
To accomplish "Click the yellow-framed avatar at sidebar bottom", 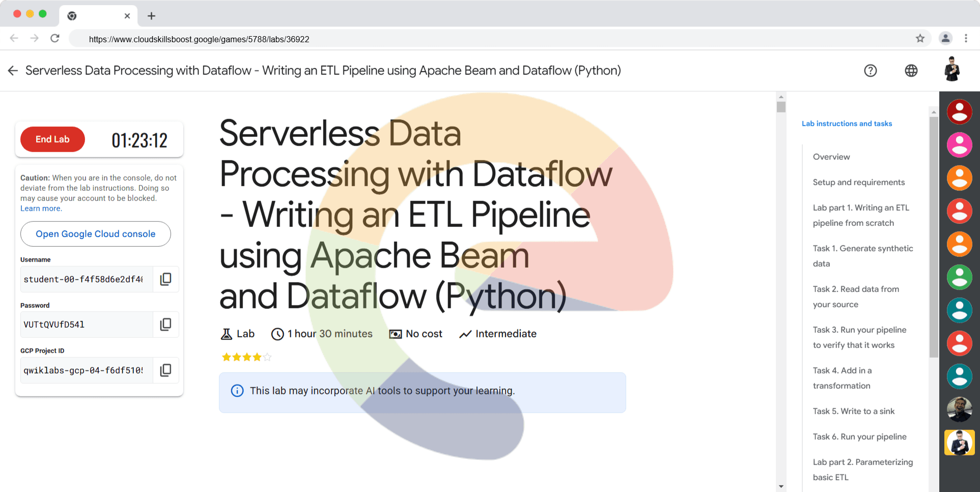I will tap(959, 443).
